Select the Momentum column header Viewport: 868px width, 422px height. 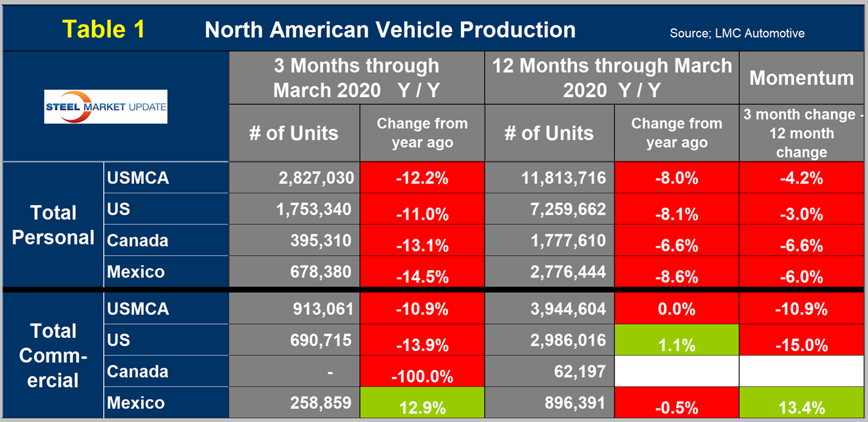[801, 78]
